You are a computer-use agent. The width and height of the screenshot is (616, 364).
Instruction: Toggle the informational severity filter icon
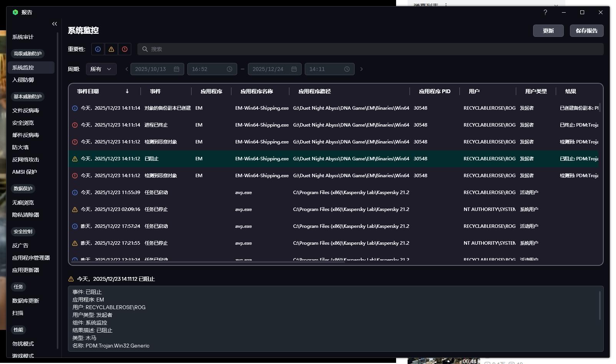click(x=98, y=49)
